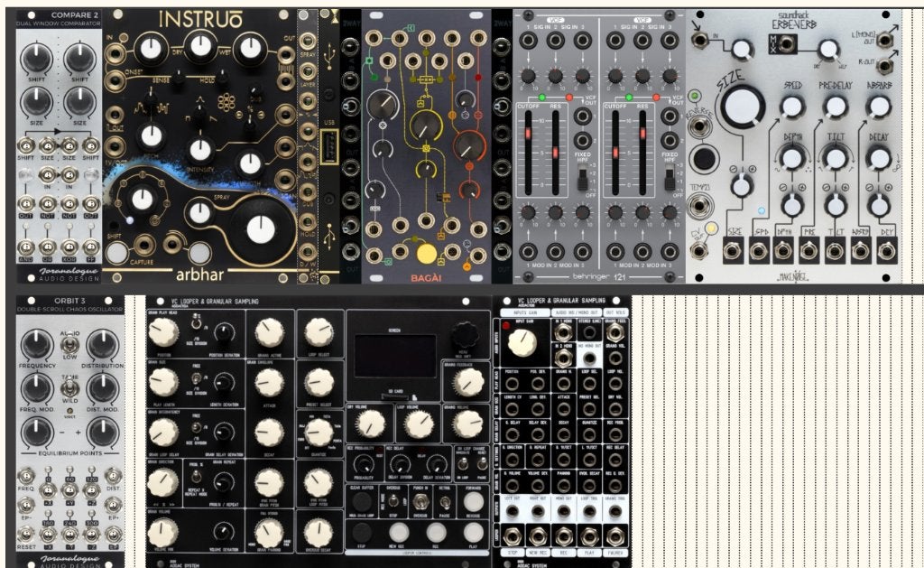Click the 'INPUTS GAIN' label on ADDAC expander
The width and height of the screenshot is (924, 568).
coord(525,312)
